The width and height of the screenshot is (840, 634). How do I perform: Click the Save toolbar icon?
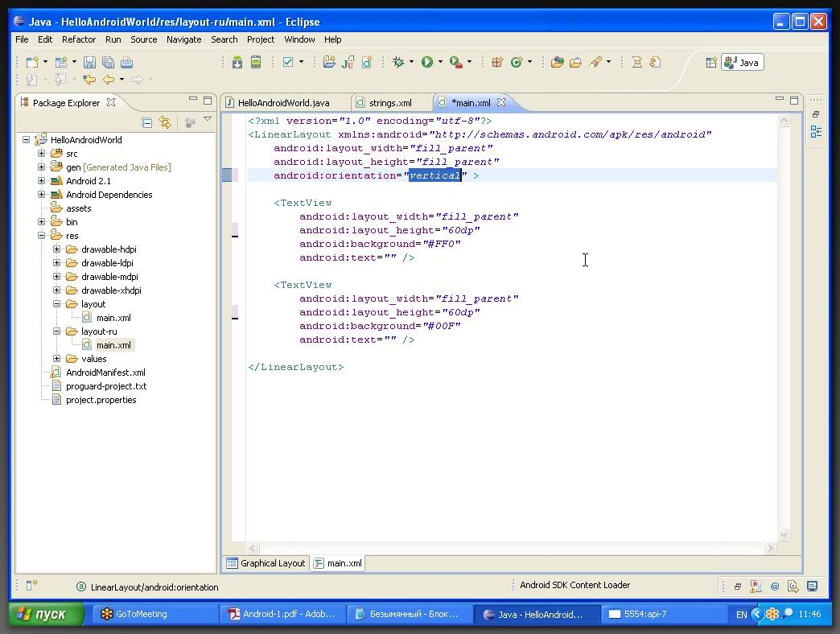tap(89, 62)
